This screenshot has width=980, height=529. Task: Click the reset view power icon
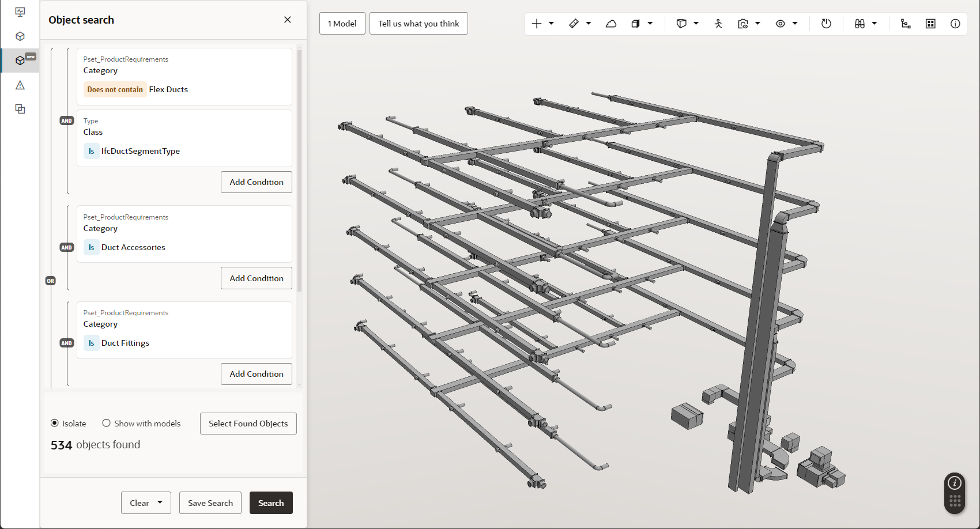(826, 24)
